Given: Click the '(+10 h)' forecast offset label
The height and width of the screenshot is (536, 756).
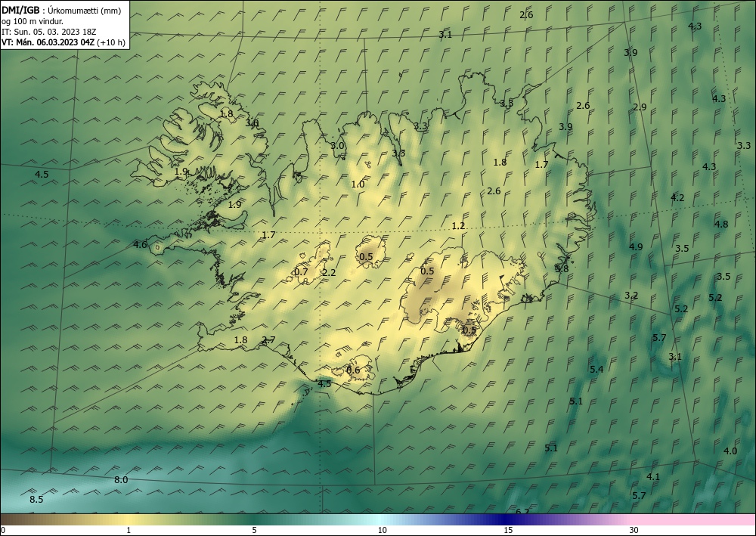Looking at the screenshot, I should (111, 42).
